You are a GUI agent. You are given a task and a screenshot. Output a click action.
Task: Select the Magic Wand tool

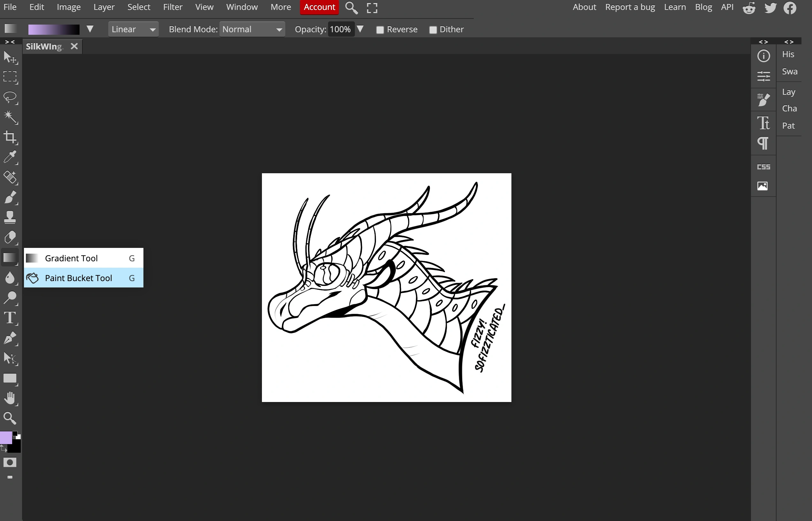coord(10,117)
